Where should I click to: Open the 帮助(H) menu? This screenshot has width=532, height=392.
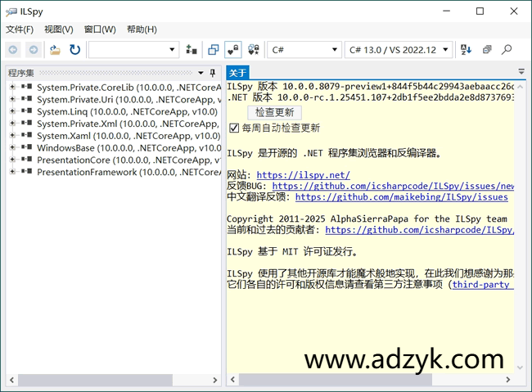pyautogui.click(x=142, y=29)
